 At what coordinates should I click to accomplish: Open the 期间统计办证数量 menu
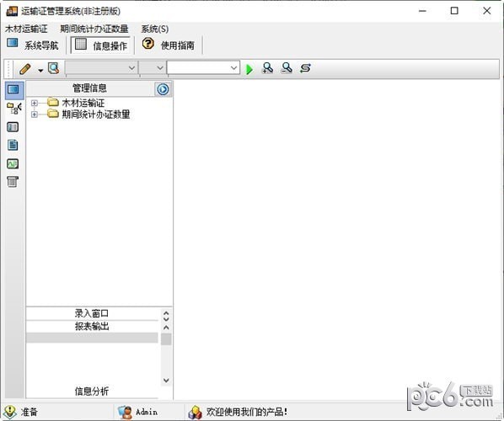point(94,29)
